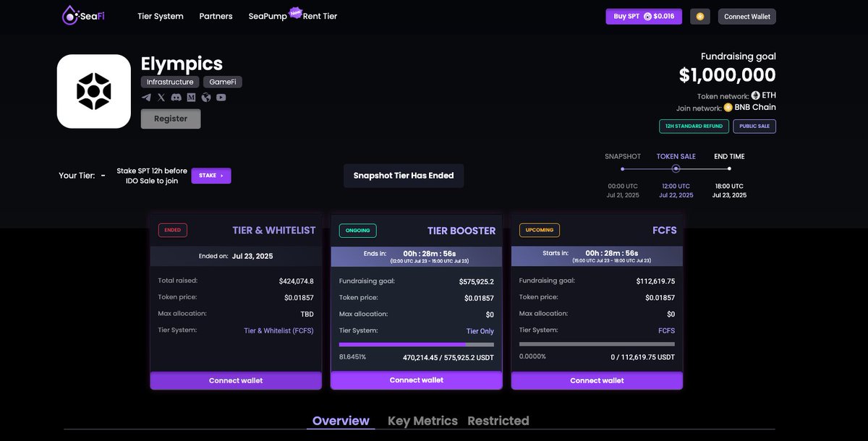Click the Tier Booster 'Ends in' countdown

pyautogui.click(x=416, y=256)
